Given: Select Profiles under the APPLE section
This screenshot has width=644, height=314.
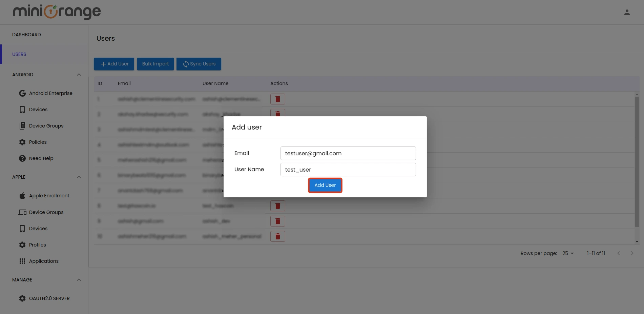Looking at the screenshot, I should [37, 244].
